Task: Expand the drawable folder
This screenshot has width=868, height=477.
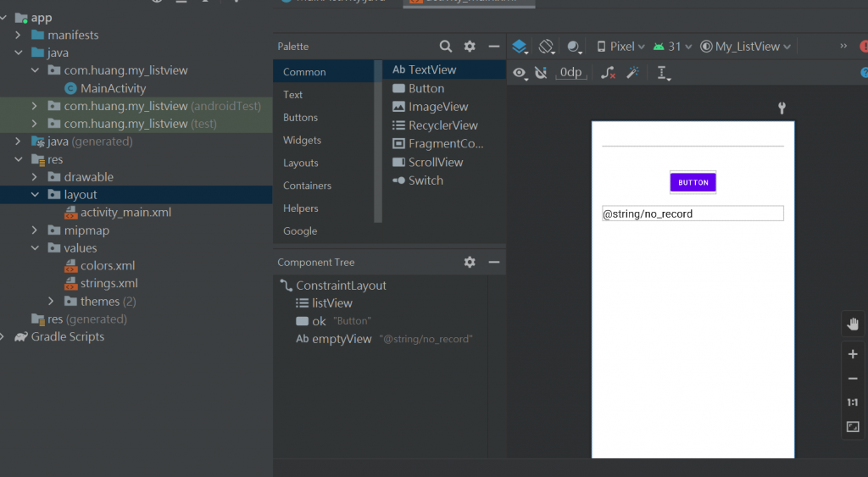Action: [34, 176]
